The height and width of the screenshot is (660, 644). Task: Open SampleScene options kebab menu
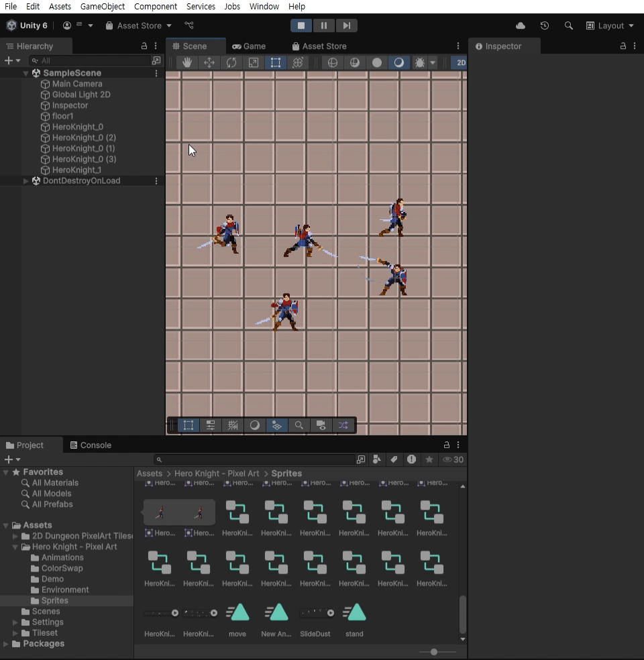(x=156, y=73)
